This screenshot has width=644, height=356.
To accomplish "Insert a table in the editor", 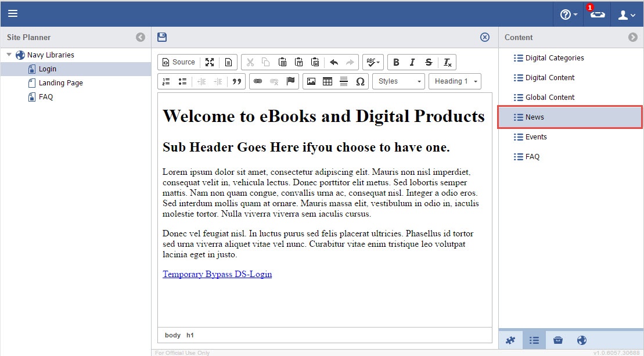I will pos(328,81).
